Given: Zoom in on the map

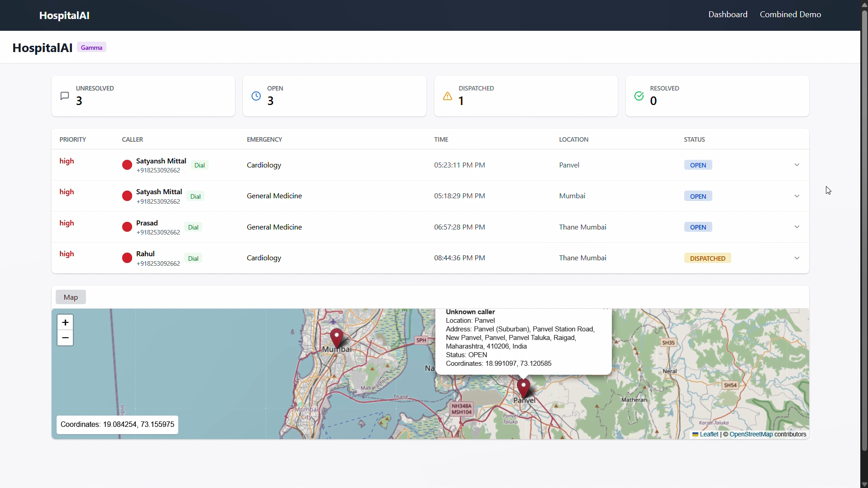Looking at the screenshot, I should click(x=65, y=322).
